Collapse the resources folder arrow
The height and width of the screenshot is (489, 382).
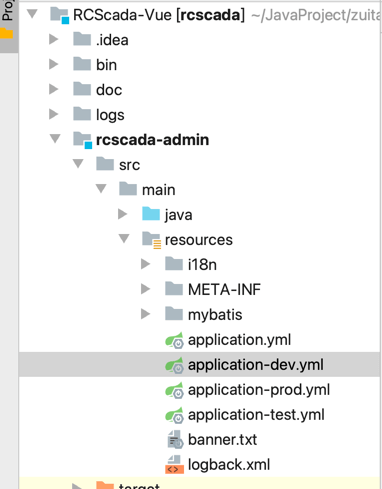click(x=124, y=239)
